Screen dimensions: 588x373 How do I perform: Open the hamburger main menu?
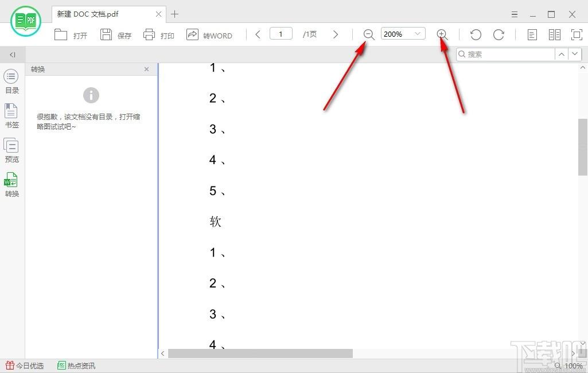[x=515, y=14]
